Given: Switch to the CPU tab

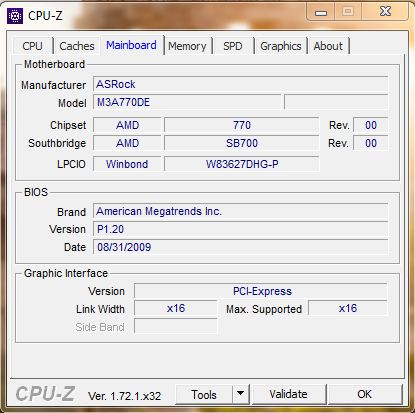Looking at the screenshot, I should (x=33, y=46).
